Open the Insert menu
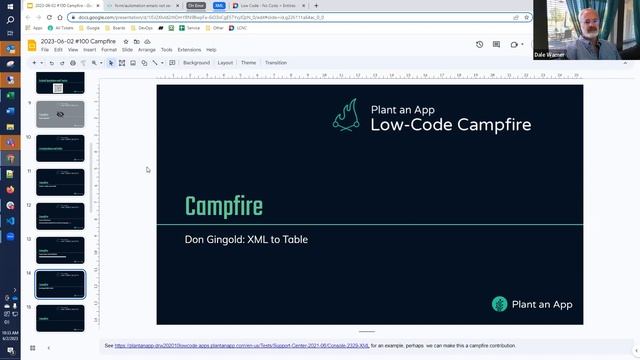 pyautogui.click(x=89, y=50)
